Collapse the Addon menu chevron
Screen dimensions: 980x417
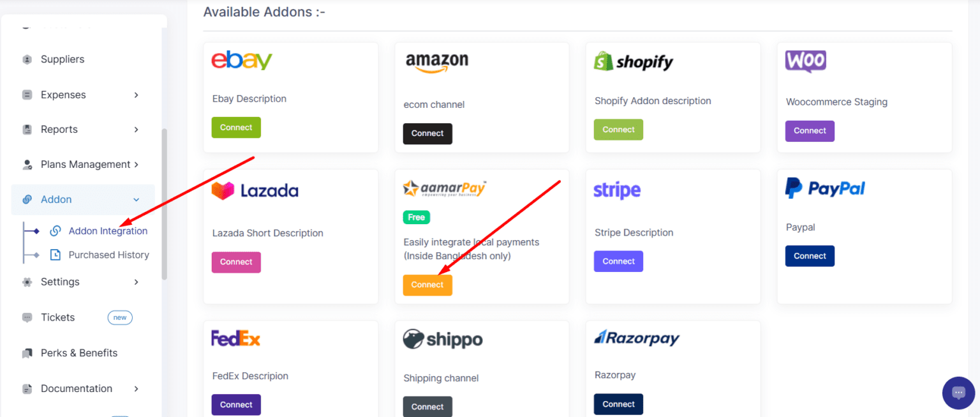136,199
